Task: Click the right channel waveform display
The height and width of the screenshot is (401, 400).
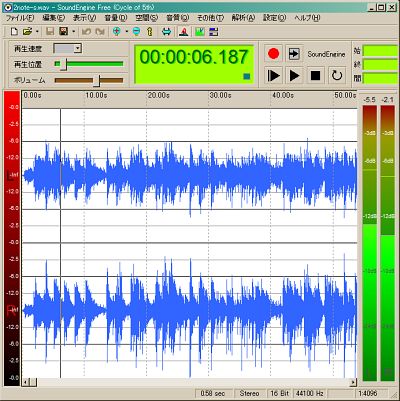Action: (189, 310)
